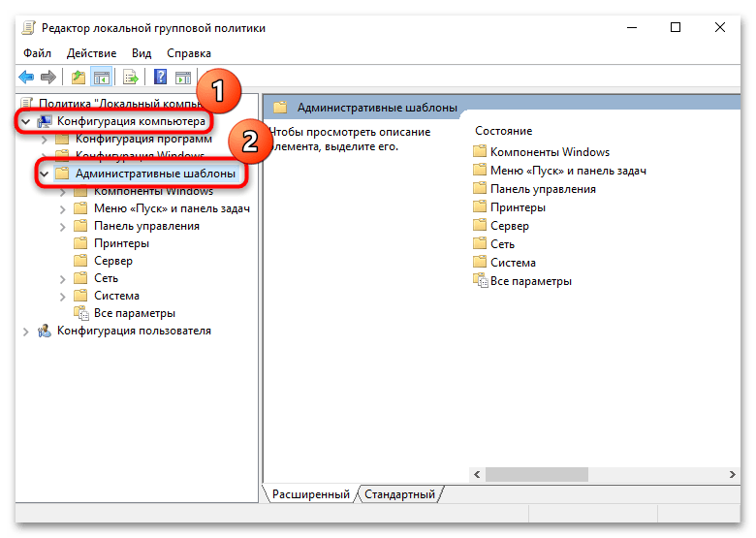Select Меню «Пуск» и панель задач tree item
Screen dimensions: 756x538
(x=172, y=208)
